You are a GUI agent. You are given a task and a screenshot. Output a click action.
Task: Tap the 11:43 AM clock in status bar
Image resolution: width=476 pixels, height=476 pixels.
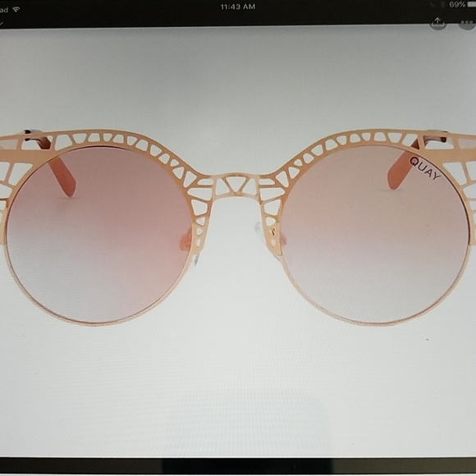tap(238, 7)
